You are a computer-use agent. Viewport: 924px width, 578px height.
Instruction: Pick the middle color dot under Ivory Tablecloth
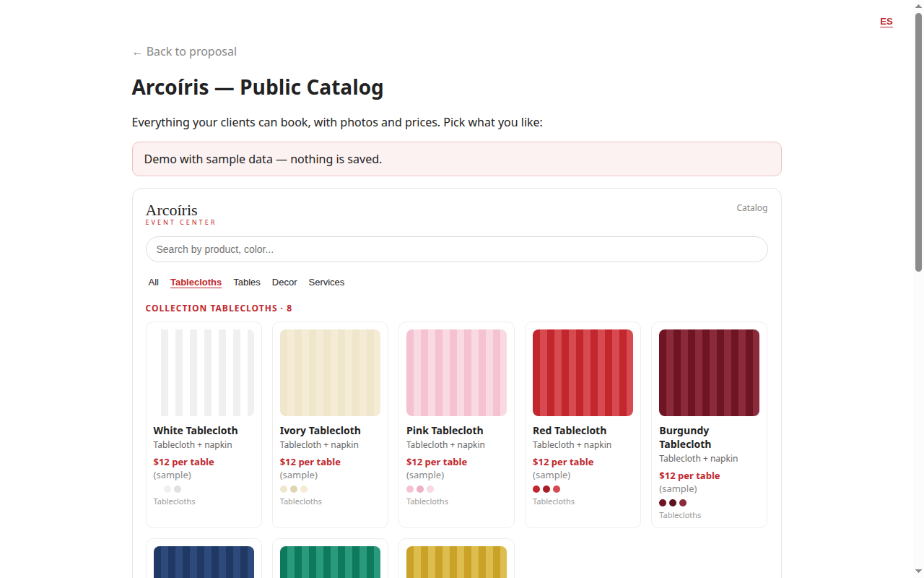294,489
